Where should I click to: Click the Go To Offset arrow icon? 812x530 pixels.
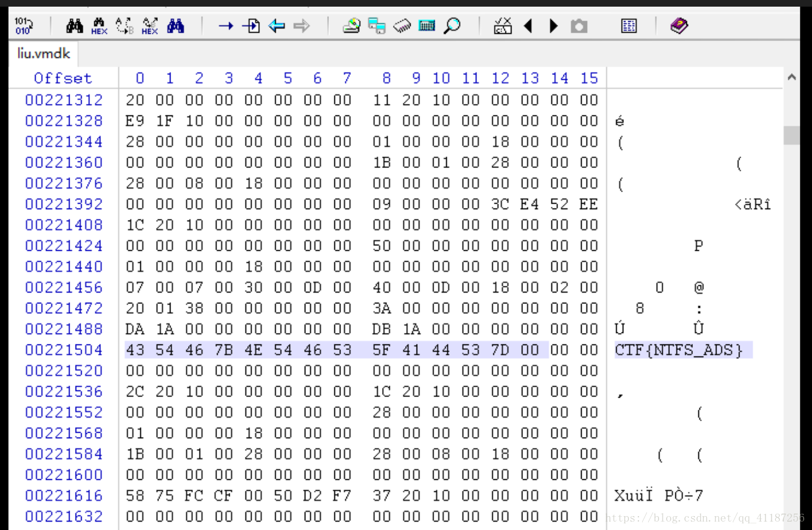pos(226,26)
